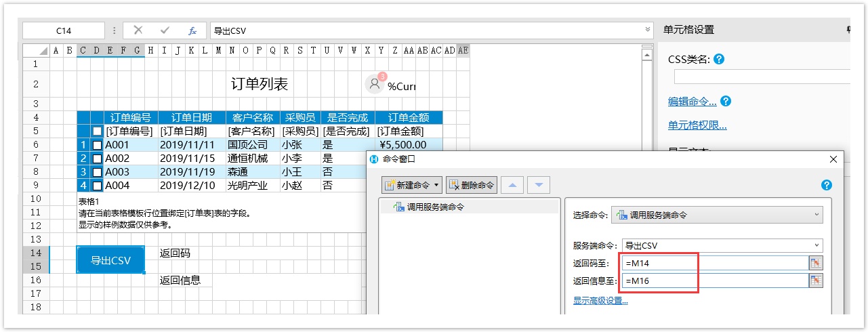Viewport: 868px width, 332px height.
Task: Click the 单元格权限 link
Action: pos(697,125)
